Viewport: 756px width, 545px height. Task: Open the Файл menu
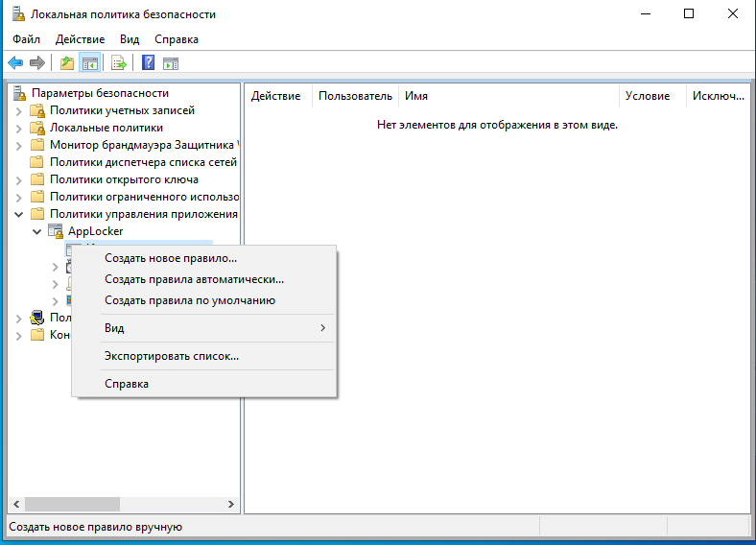(x=26, y=39)
